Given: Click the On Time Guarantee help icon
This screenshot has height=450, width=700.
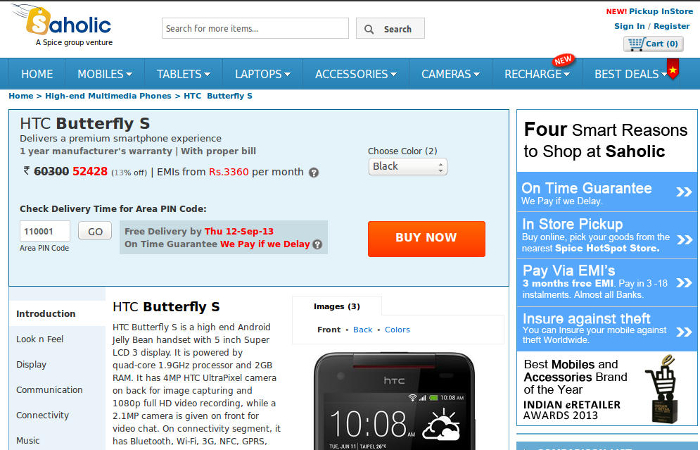Looking at the screenshot, I should [317, 244].
